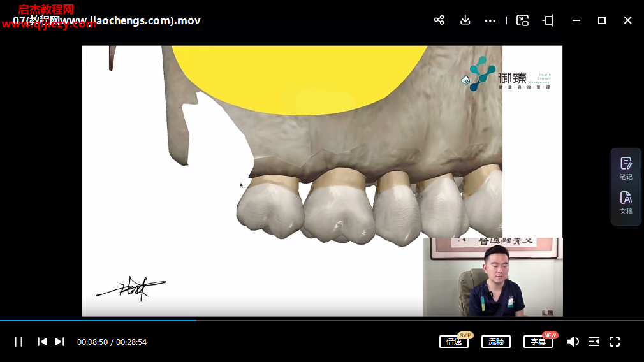Viewport: 644px width, 362px height.
Task: Skip to next video
Action: coord(59,342)
